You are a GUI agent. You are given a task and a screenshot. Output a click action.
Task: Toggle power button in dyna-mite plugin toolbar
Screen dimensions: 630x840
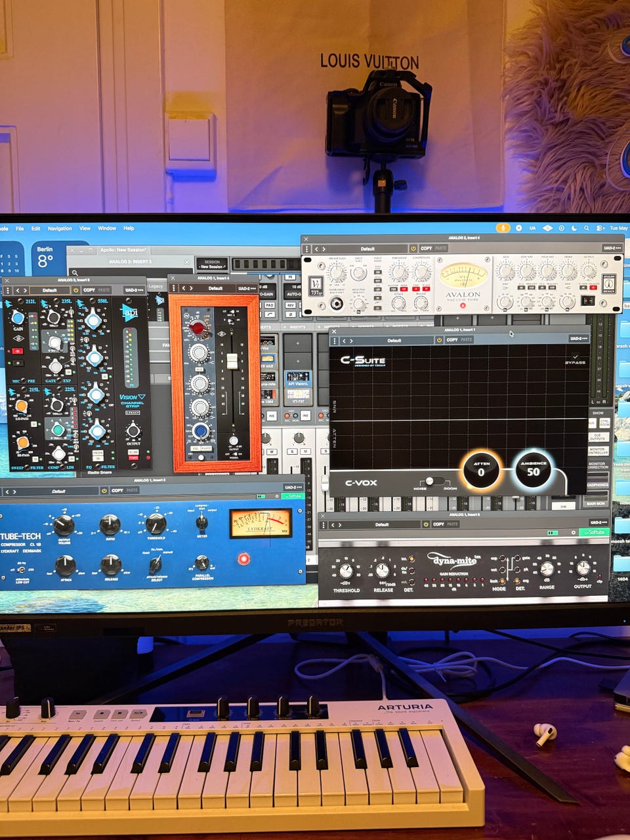(425, 524)
